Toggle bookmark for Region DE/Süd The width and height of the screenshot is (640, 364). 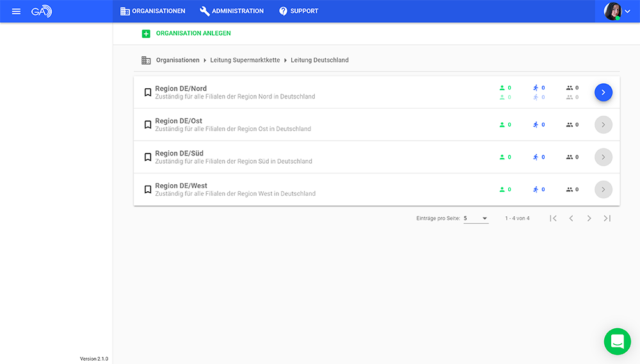148,157
